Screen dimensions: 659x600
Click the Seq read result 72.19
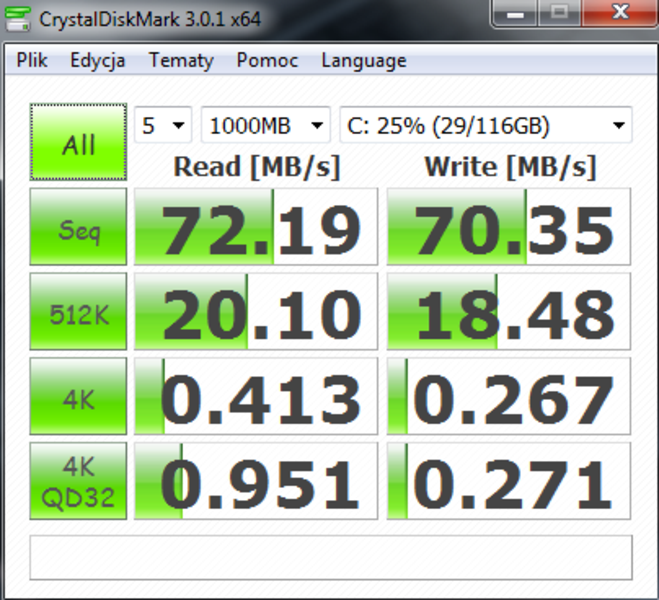(x=256, y=227)
